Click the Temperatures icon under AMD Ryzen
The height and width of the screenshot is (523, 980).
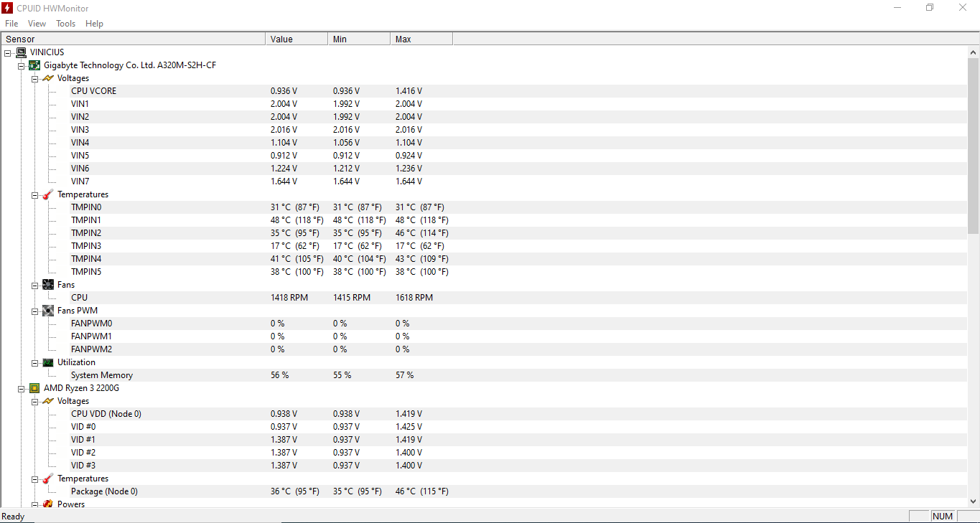coord(48,479)
